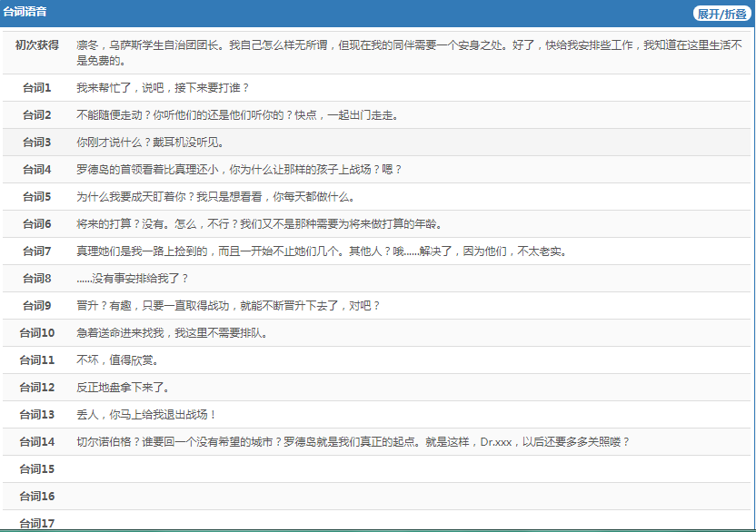Viewport: 756px width, 532px height.
Task: Select the 台词8 row label
Action: pos(37,279)
